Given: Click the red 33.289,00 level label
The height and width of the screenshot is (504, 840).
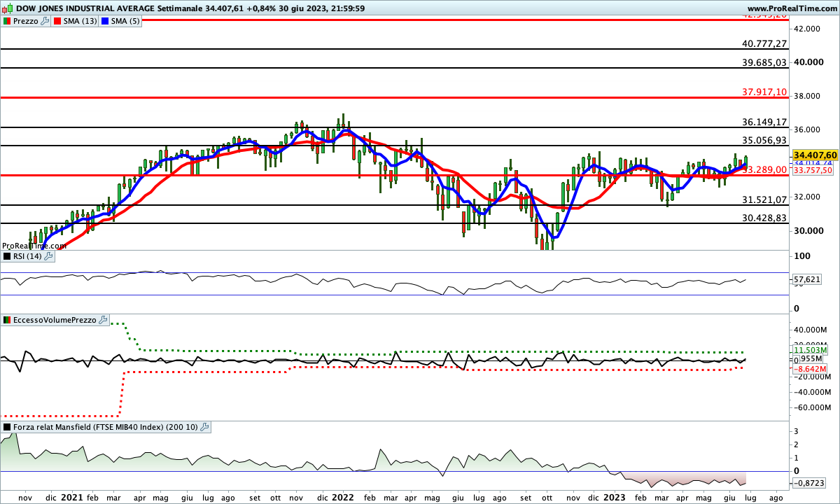Looking at the screenshot, I should click(765, 169).
